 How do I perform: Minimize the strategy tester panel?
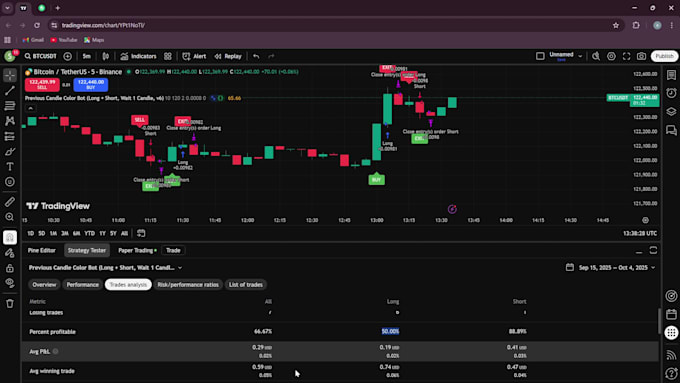coord(639,251)
